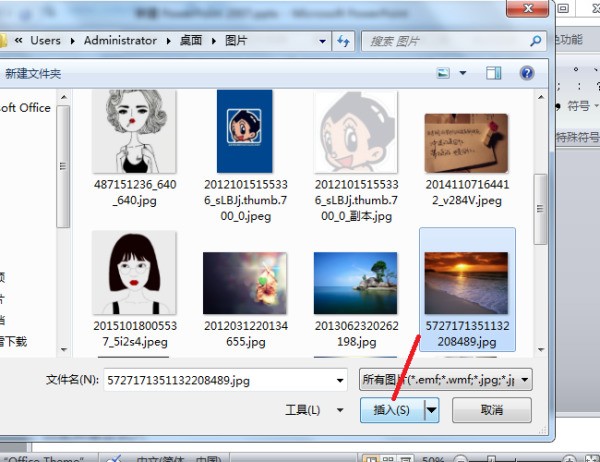The image size is (600, 462).
Task: Select thumbnail 2012031220134655.jpg
Action: click(x=245, y=283)
